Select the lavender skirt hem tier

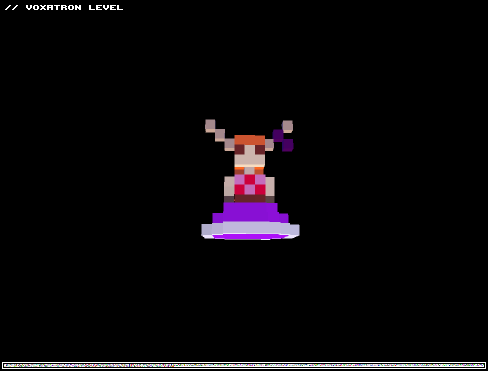pyautogui.click(x=250, y=229)
